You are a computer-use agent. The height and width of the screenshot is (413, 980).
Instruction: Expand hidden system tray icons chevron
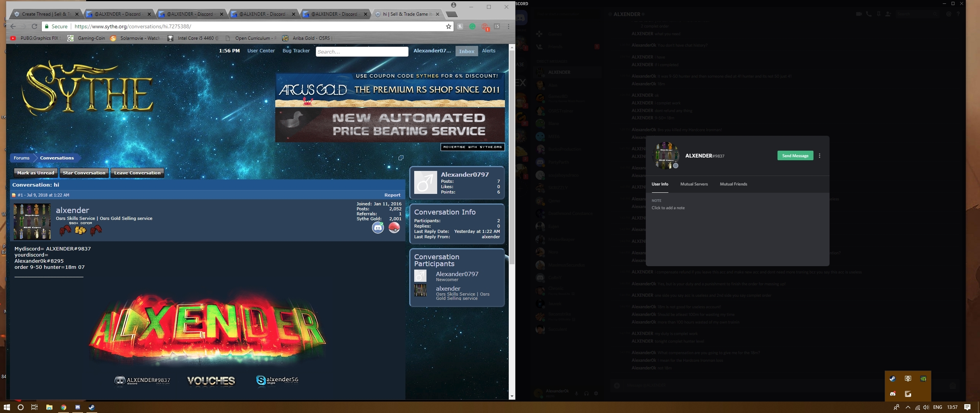click(908, 407)
